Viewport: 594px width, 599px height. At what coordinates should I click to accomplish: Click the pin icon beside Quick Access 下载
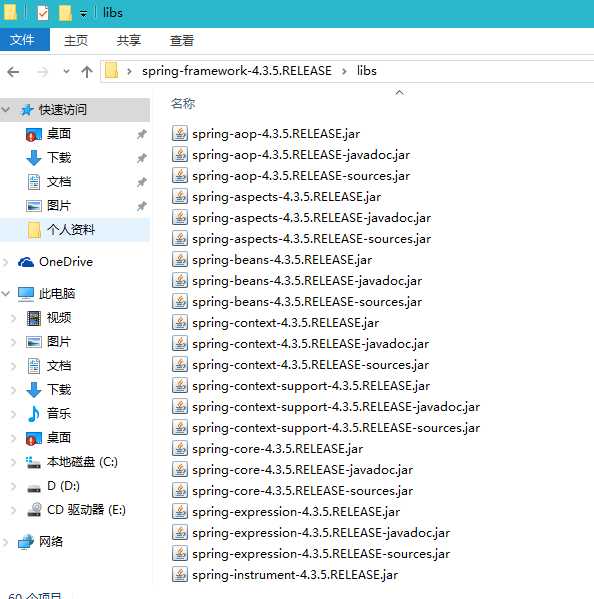tap(142, 158)
